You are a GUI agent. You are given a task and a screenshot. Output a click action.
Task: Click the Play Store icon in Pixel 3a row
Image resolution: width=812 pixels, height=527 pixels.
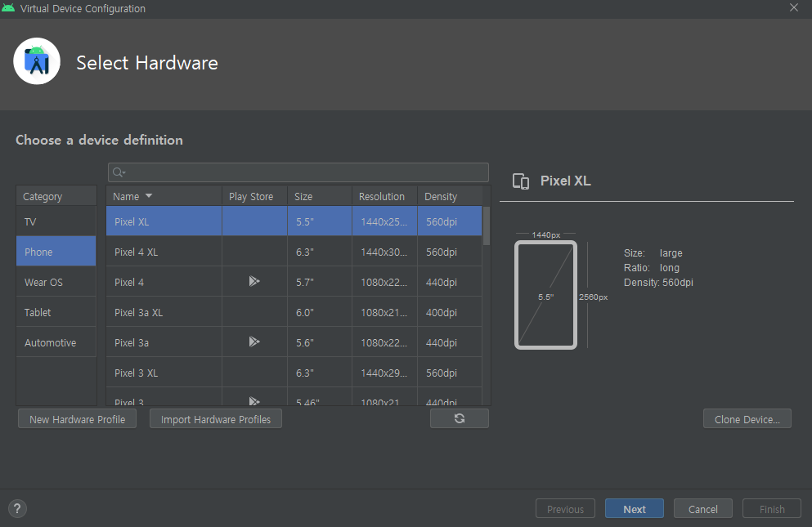(x=254, y=342)
